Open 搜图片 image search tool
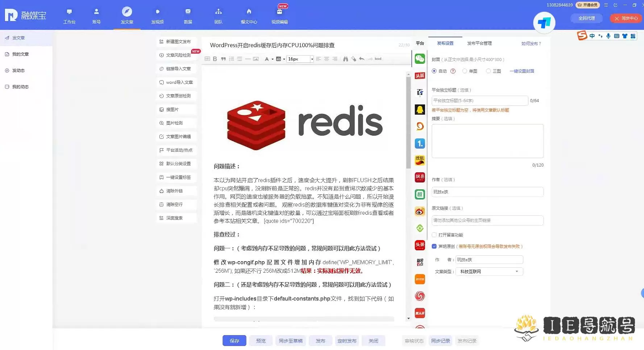 pyautogui.click(x=176, y=110)
